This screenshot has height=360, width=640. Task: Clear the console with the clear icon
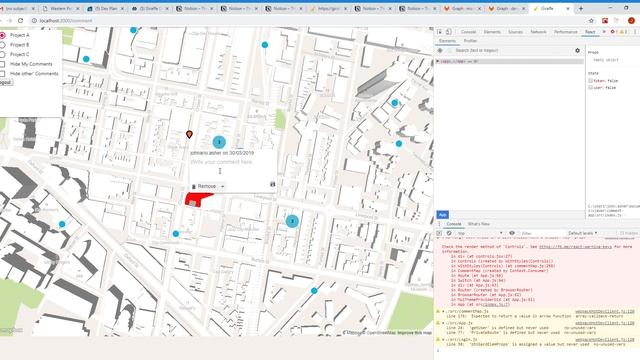(x=449, y=233)
